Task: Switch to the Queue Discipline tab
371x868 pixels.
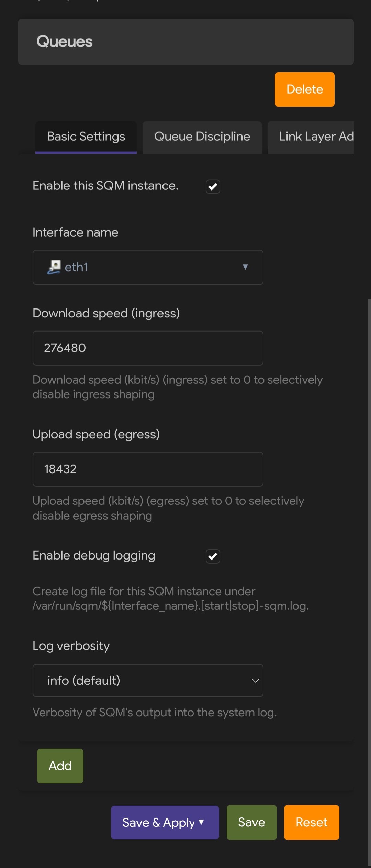Action: 202,137
